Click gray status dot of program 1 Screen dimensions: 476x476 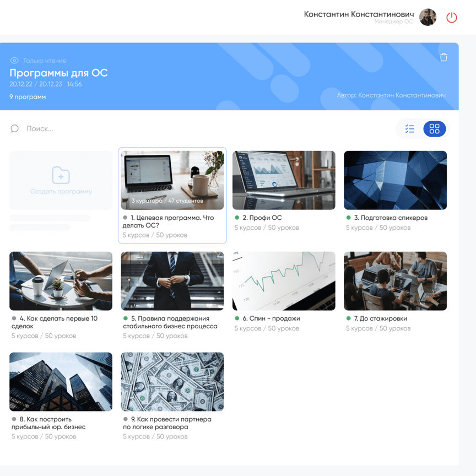pos(125,218)
